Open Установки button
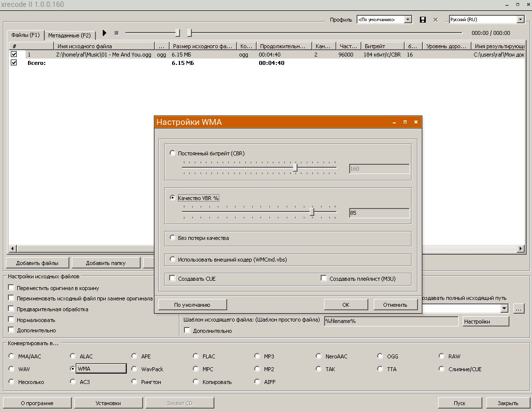 point(108,403)
